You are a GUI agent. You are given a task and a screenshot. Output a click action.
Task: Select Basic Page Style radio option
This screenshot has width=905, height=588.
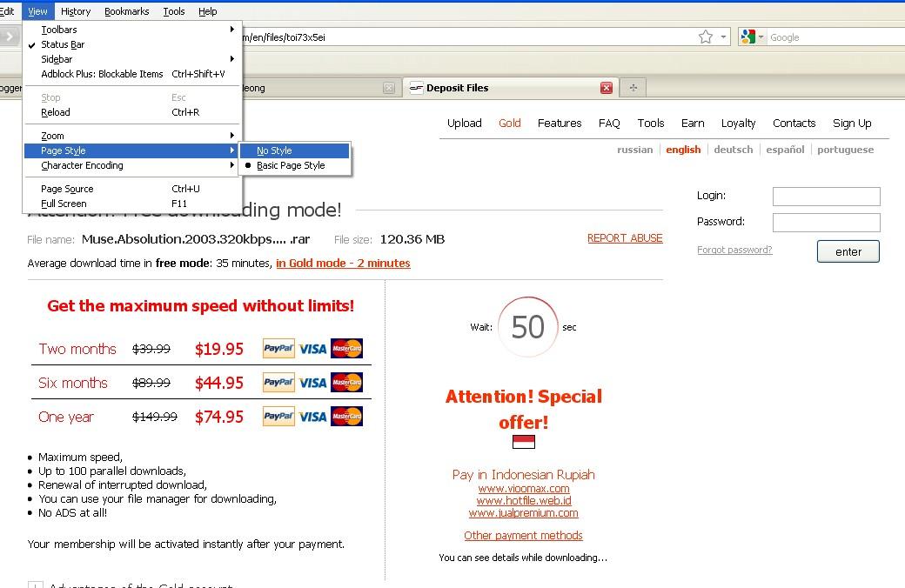(294, 165)
